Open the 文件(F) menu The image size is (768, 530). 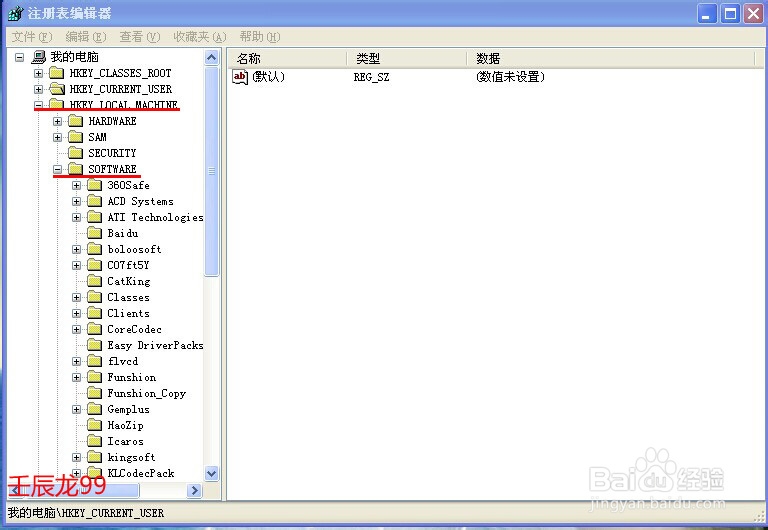click(32, 37)
